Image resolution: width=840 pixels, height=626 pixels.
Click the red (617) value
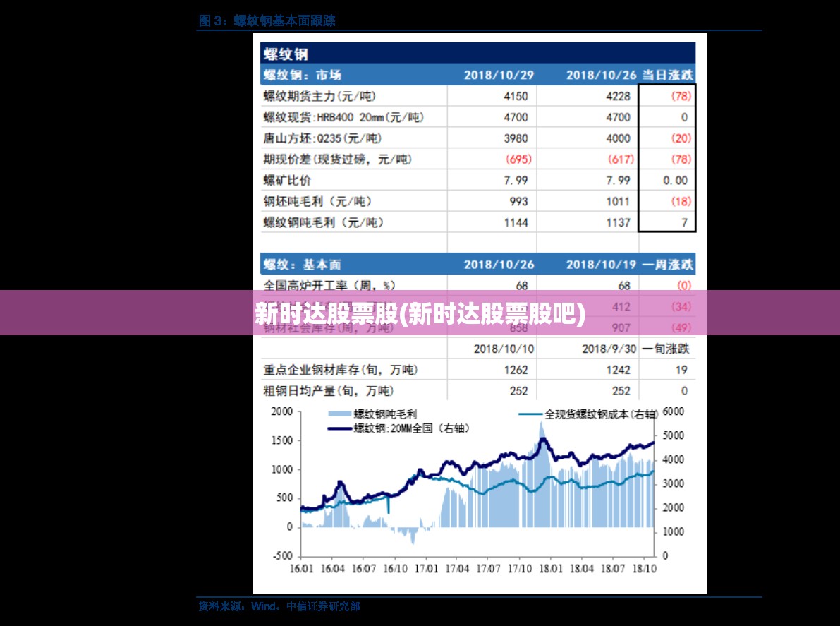621,159
